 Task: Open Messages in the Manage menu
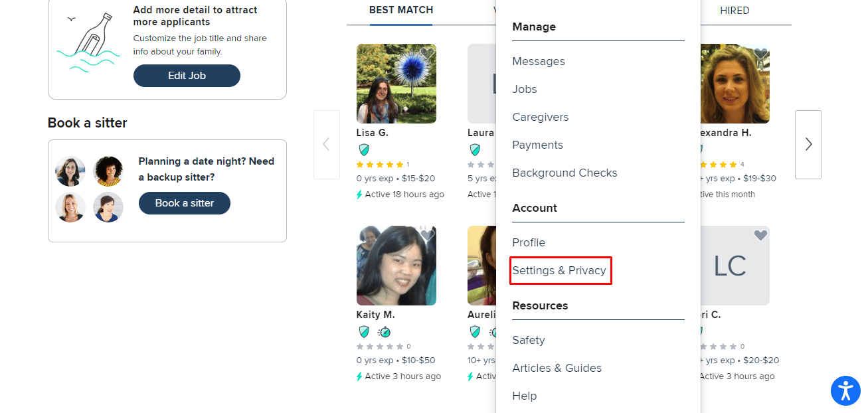coord(539,61)
